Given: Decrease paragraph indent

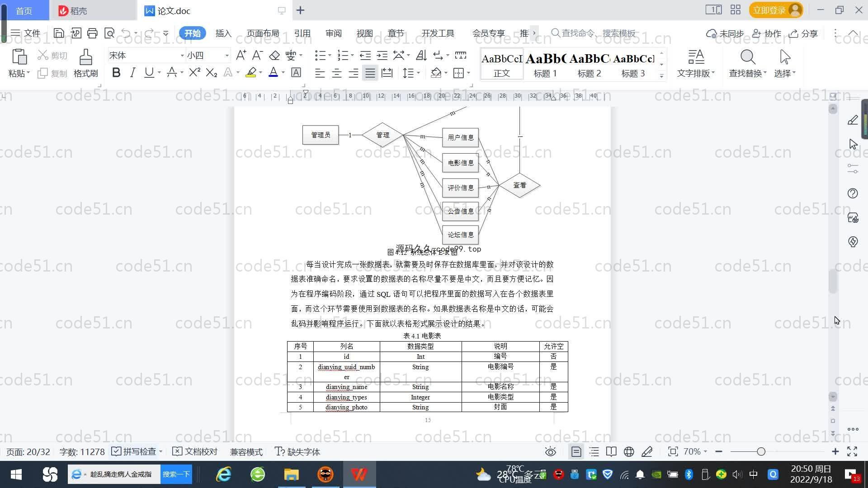Looking at the screenshot, I should 365,55.
